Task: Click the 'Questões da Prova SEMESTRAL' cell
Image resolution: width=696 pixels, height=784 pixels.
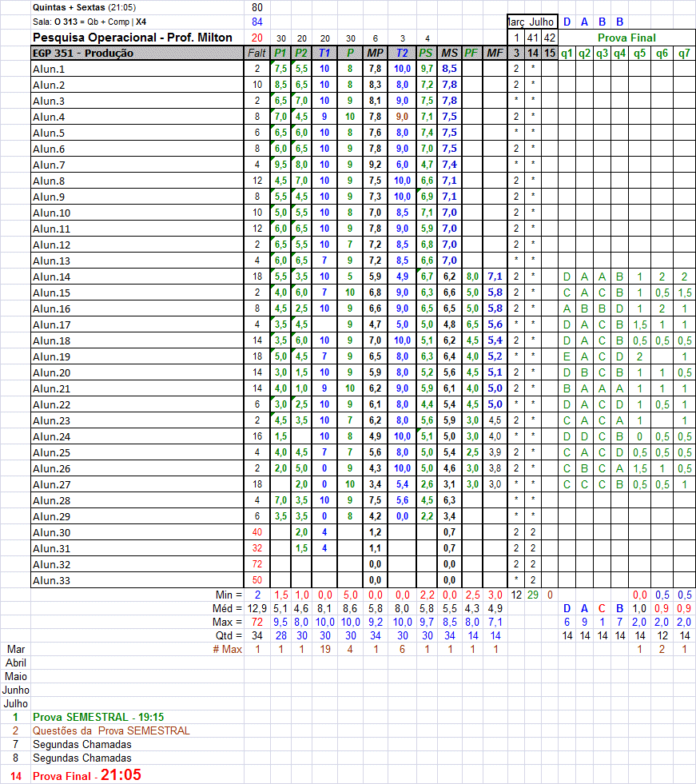Action: pos(111,730)
